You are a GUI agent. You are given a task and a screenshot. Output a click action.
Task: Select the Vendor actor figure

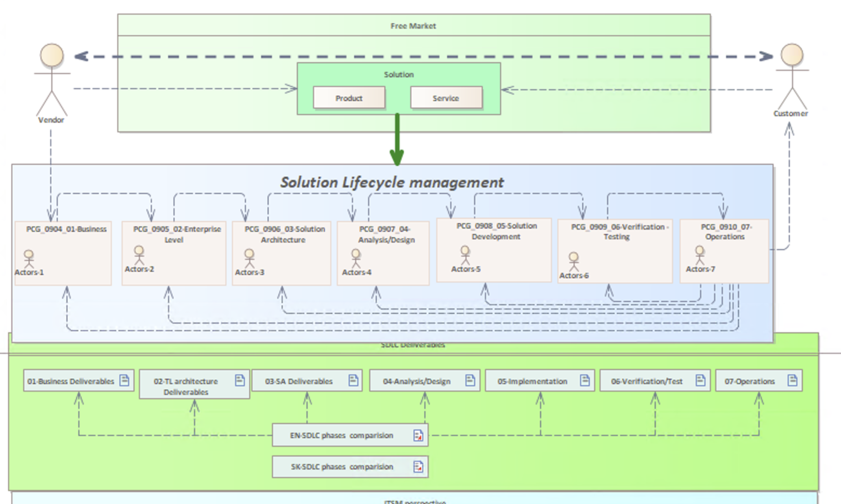(x=52, y=80)
